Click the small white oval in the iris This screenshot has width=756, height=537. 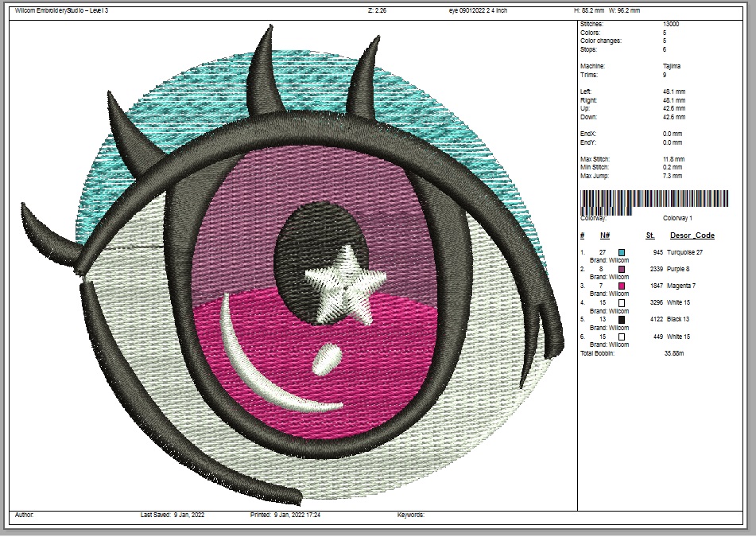tap(324, 360)
